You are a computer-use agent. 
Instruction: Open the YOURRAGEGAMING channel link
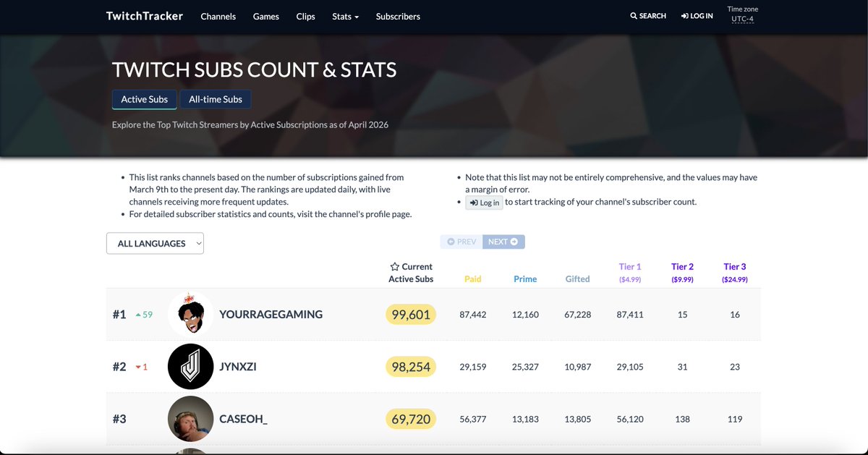point(271,315)
